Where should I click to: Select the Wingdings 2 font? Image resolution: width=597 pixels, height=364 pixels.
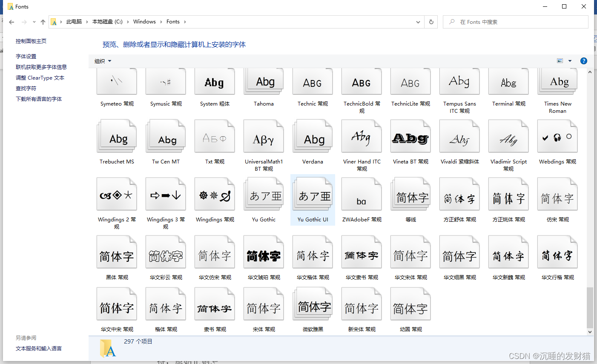(x=117, y=194)
